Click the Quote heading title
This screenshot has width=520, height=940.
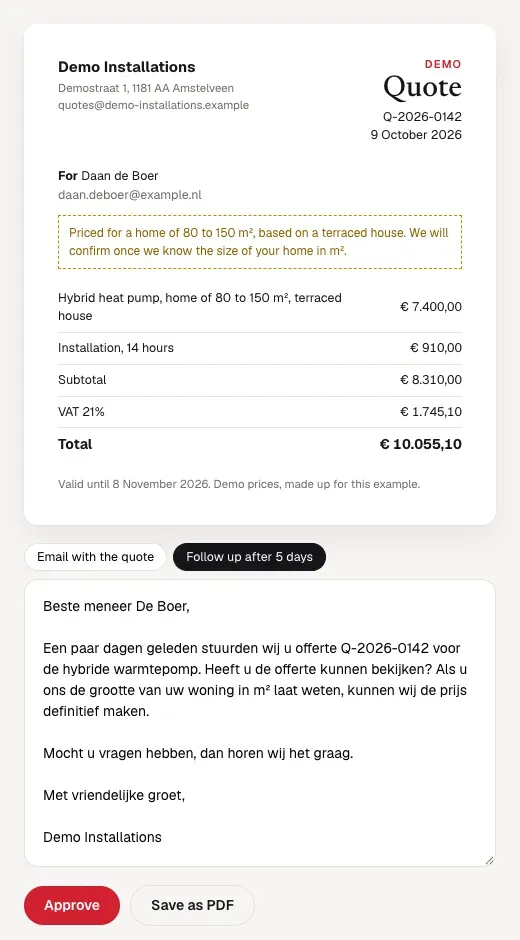pos(422,88)
